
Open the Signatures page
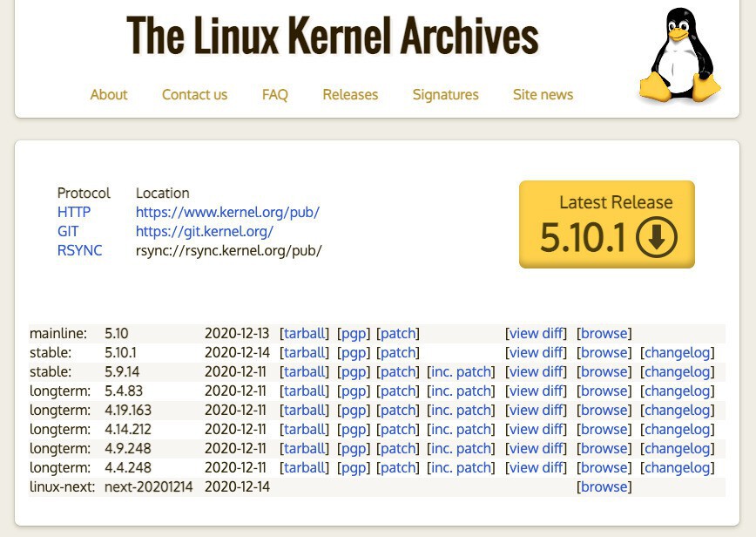(x=446, y=94)
